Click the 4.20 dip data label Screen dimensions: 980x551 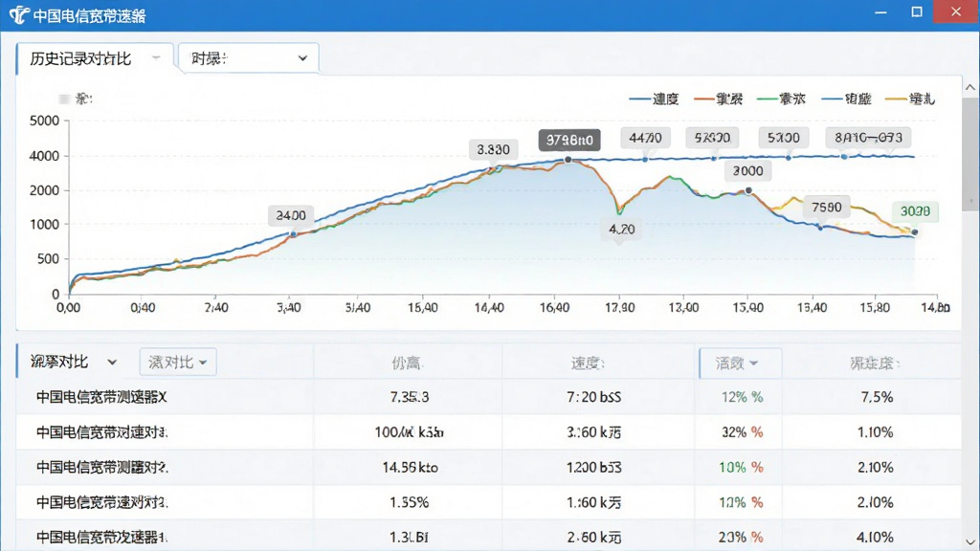(x=621, y=230)
